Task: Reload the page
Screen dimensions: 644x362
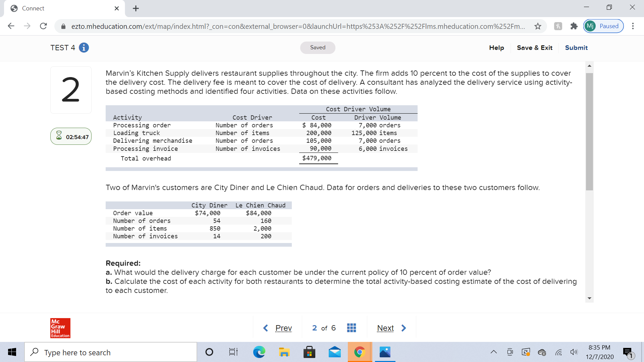Action: click(43, 26)
